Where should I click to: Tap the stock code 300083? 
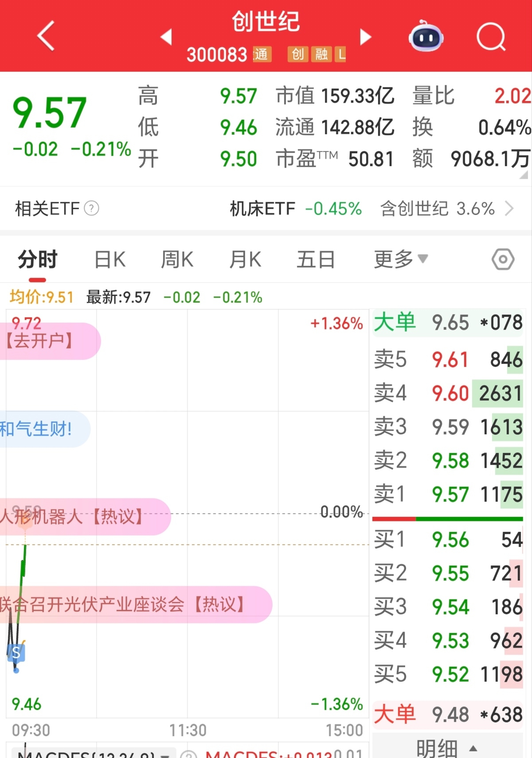(x=217, y=55)
